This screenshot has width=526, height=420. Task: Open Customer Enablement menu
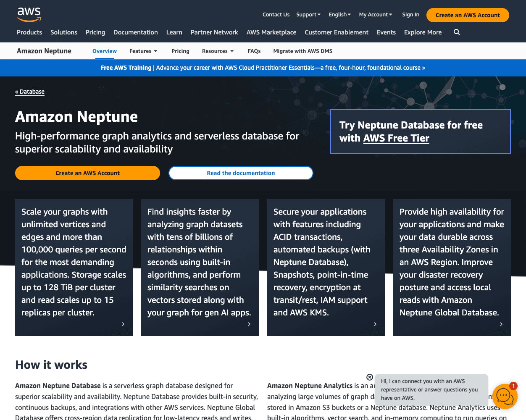click(x=337, y=32)
